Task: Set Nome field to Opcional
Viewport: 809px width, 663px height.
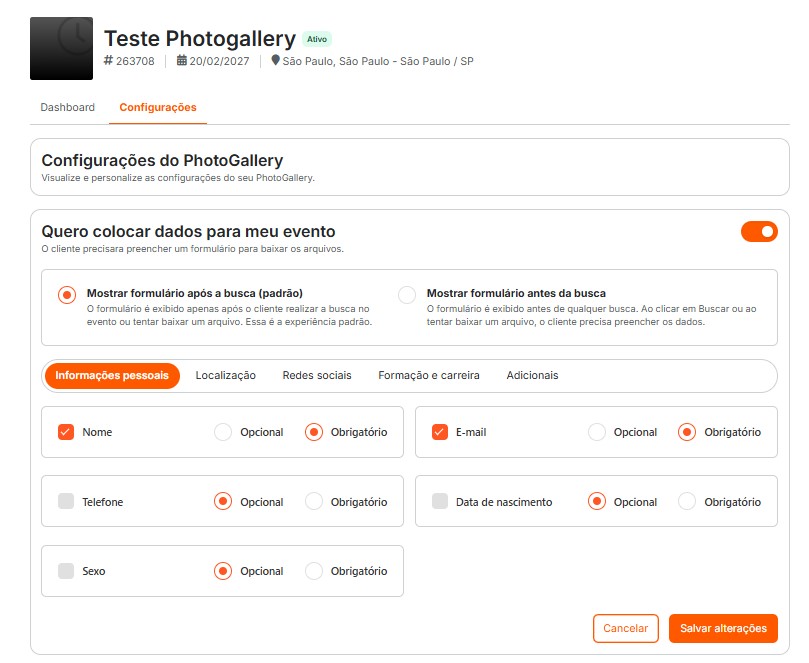Action: coord(223,432)
